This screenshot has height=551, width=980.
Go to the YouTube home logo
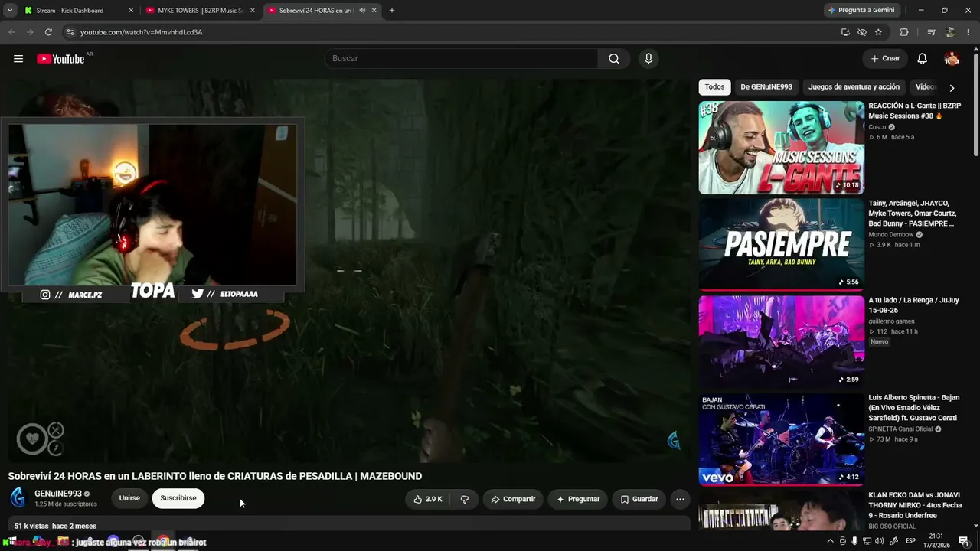tap(60, 59)
